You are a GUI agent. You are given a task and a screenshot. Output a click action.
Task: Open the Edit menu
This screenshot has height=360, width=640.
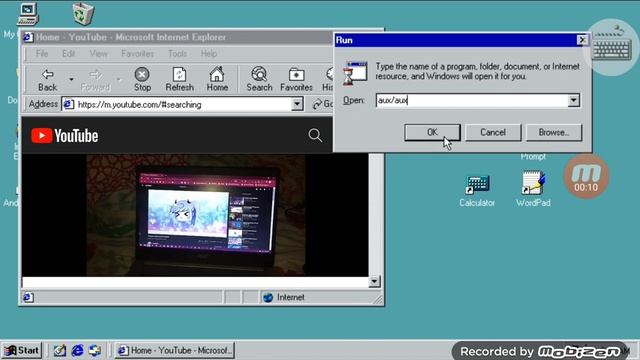(68, 53)
